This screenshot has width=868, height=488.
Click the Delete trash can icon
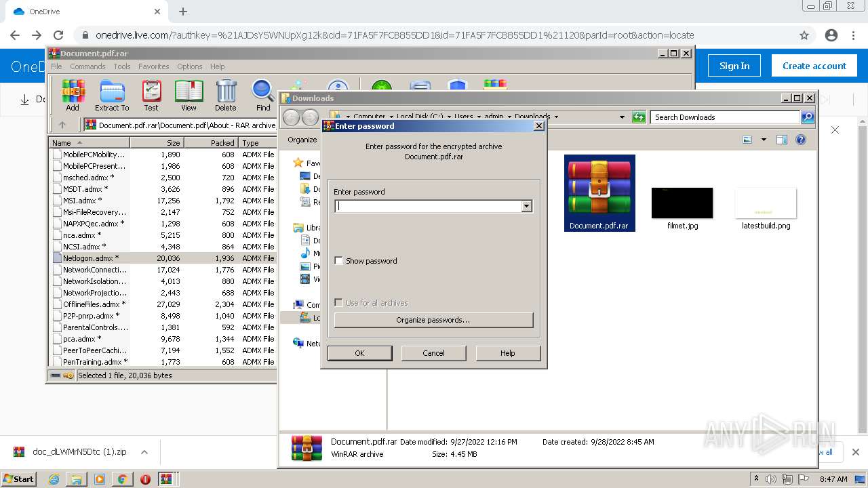[226, 95]
